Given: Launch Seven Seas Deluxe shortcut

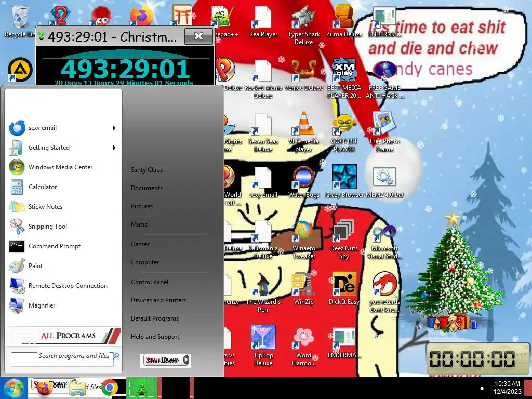Looking at the screenshot, I should point(263,132).
